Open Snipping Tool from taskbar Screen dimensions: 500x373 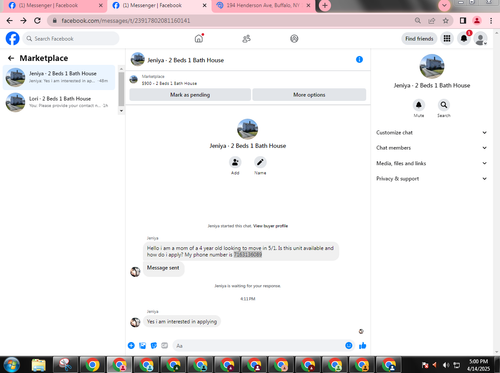click(x=66, y=365)
